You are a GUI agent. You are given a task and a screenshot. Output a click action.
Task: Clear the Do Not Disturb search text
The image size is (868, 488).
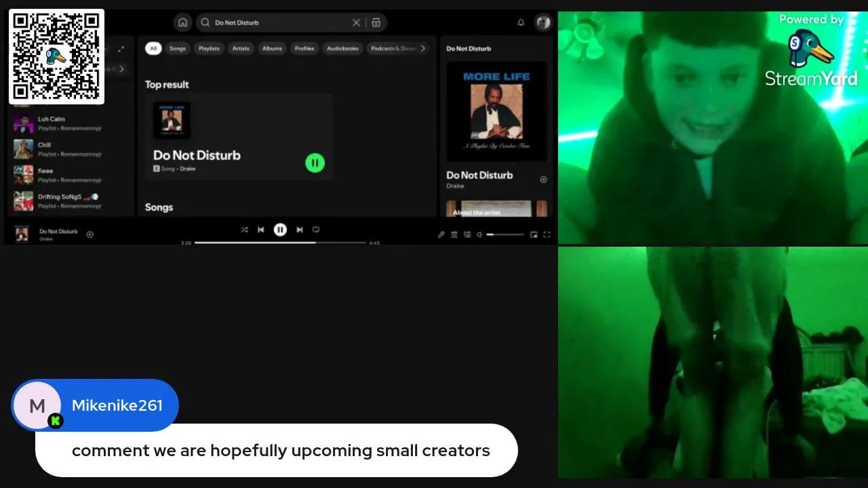click(x=356, y=22)
